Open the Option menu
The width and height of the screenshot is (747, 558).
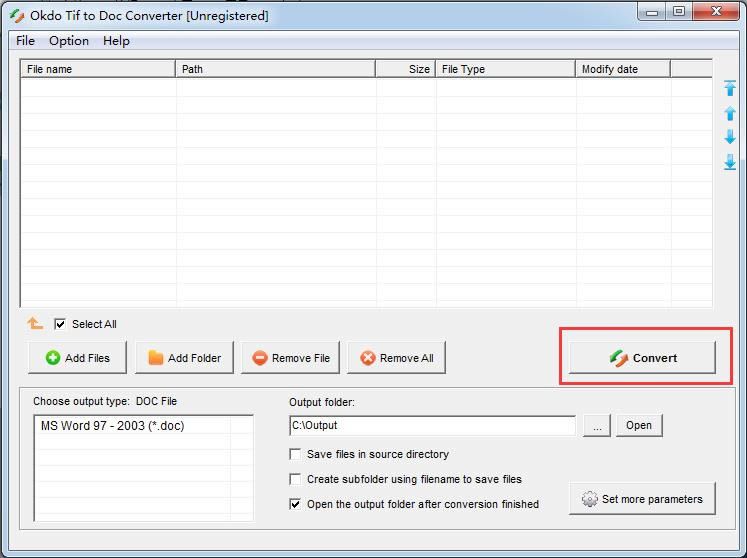[69, 41]
